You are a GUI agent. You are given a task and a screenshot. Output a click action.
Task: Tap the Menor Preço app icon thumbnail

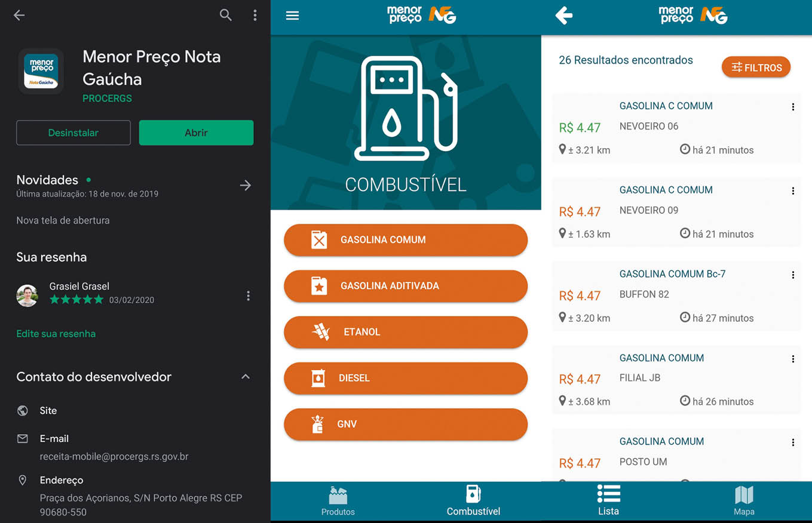coord(41,72)
